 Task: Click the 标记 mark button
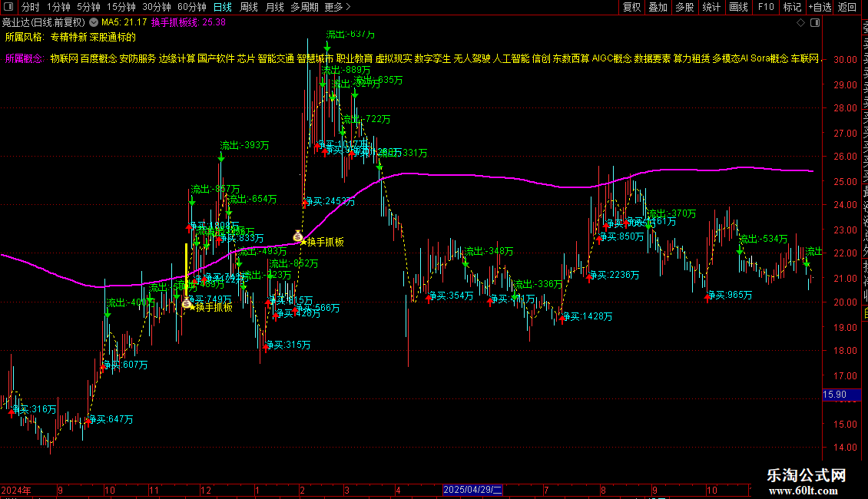792,7
